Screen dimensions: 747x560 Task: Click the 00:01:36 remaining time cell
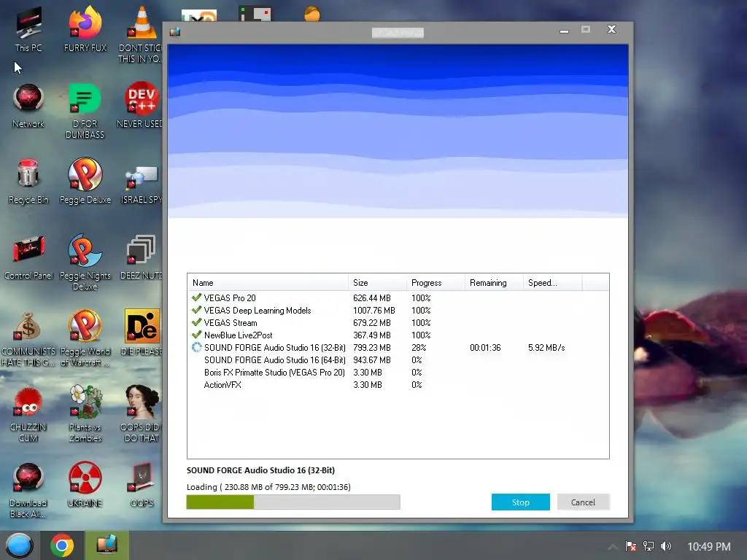coord(485,348)
